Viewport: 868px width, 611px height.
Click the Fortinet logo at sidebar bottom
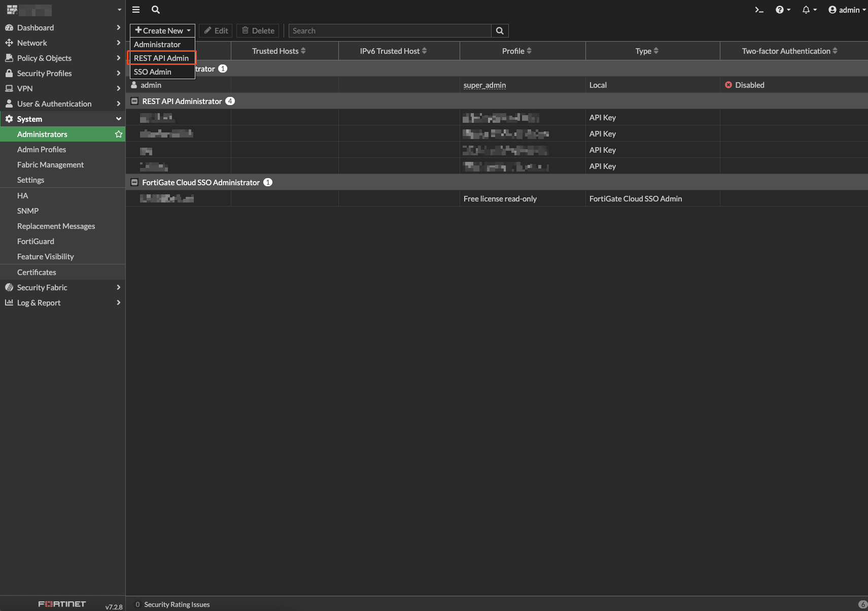[x=62, y=603]
